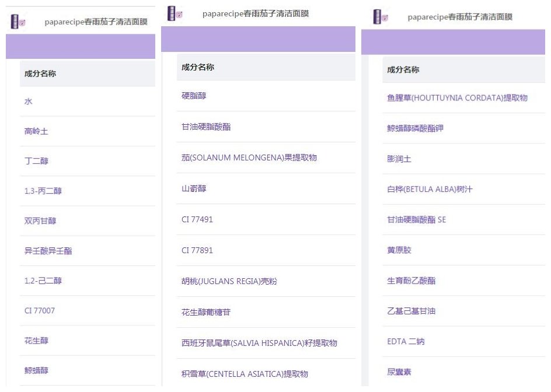Click the 生育酚乙酸酯 ingredient
The image size is (551, 392).
(411, 281)
